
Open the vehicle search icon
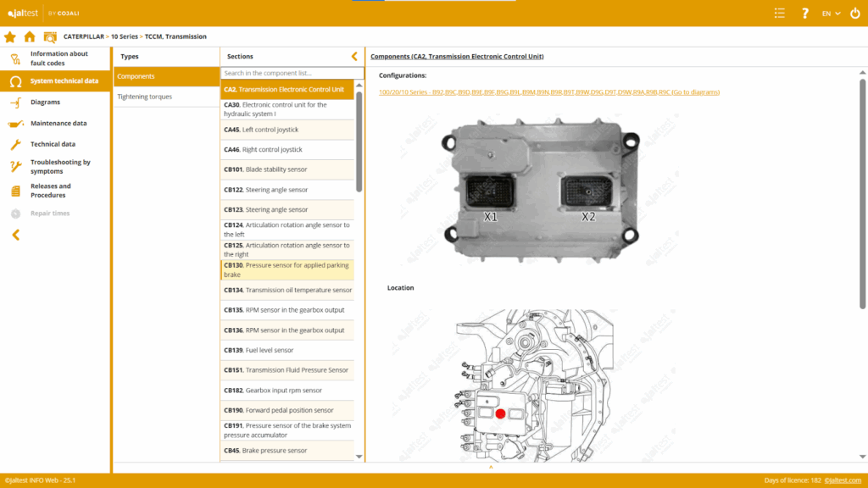(50, 36)
